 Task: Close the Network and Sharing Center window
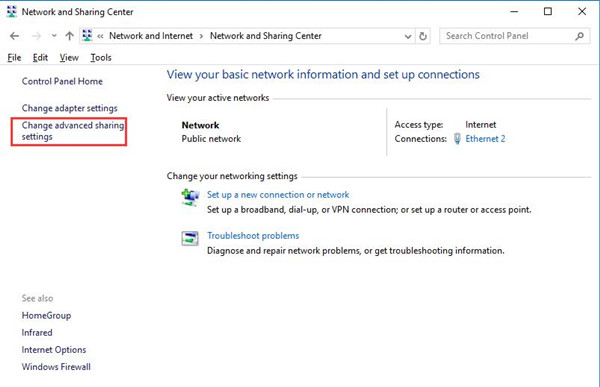582,11
